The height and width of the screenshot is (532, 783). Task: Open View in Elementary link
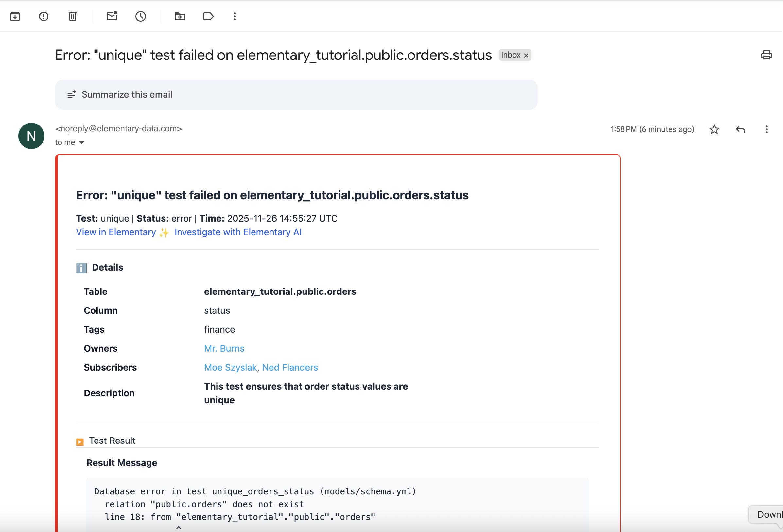[x=116, y=232]
